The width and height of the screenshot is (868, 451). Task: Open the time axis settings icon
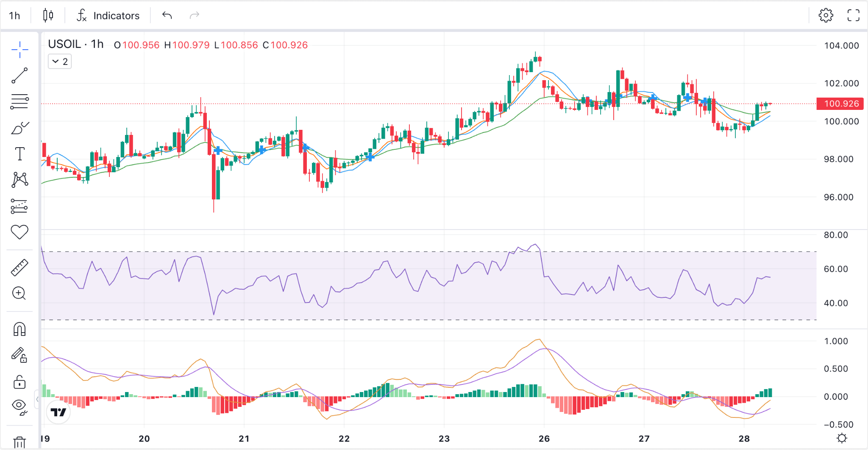click(842, 438)
